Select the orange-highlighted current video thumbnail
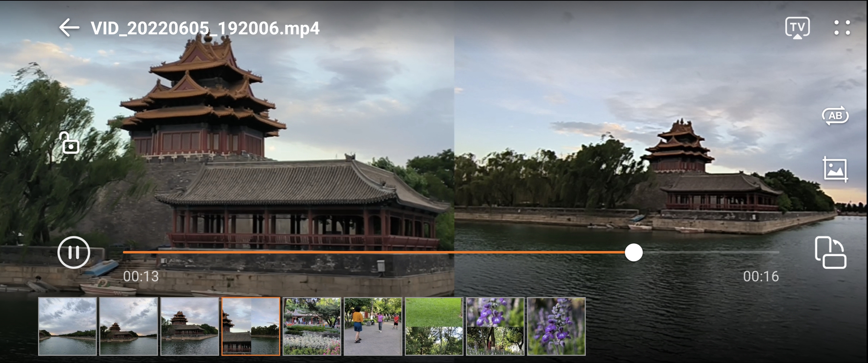Viewport: 868px width, 363px height. (x=251, y=326)
